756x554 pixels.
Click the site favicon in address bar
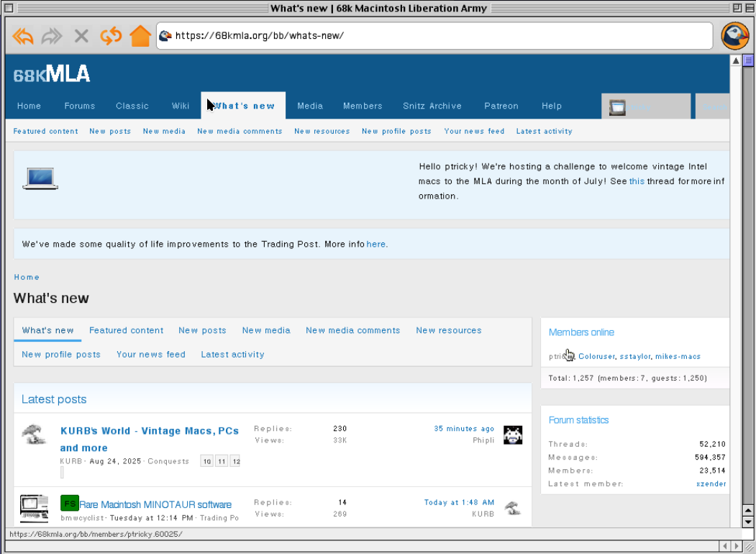pos(165,36)
